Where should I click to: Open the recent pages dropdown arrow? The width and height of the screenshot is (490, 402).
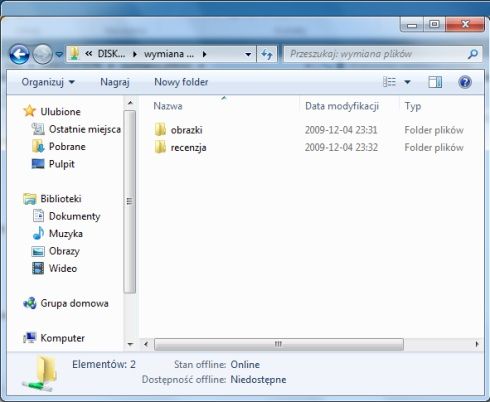tap(59, 54)
